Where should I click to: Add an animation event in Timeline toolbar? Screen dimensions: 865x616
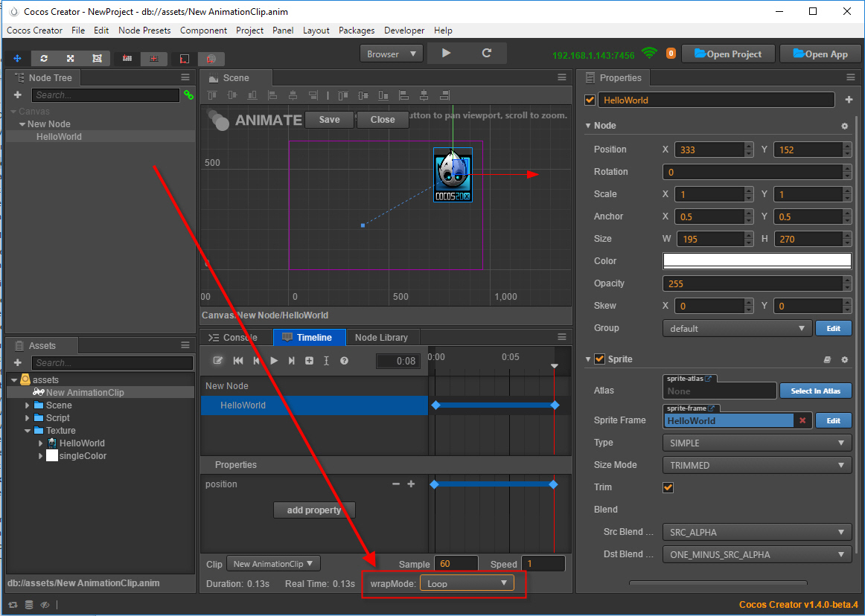pyautogui.click(x=326, y=361)
